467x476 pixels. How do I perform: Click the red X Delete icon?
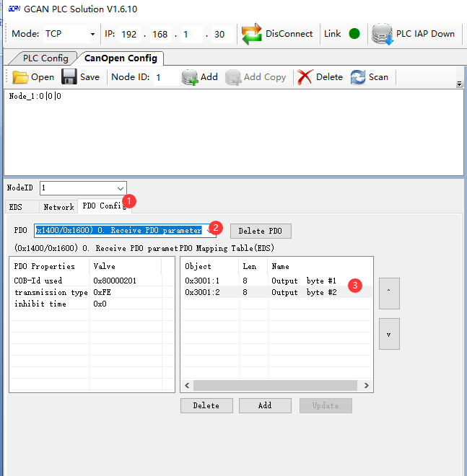[x=305, y=77]
